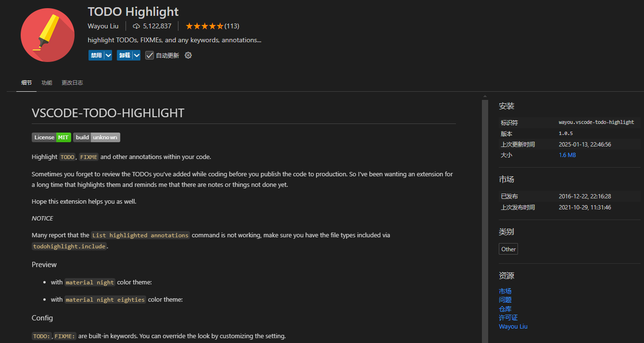
Task: Open the 许可证 link
Action: pos(508,318)
